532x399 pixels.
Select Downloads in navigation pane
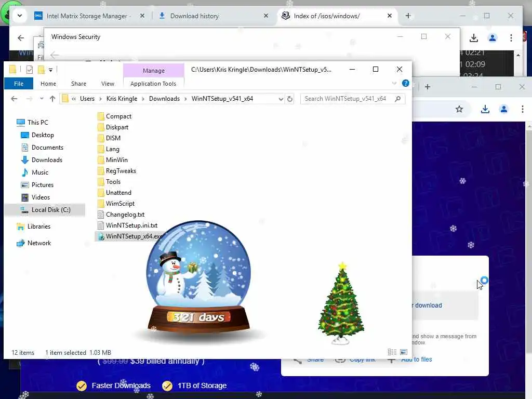pyautogui.click(x=42, y=160)
